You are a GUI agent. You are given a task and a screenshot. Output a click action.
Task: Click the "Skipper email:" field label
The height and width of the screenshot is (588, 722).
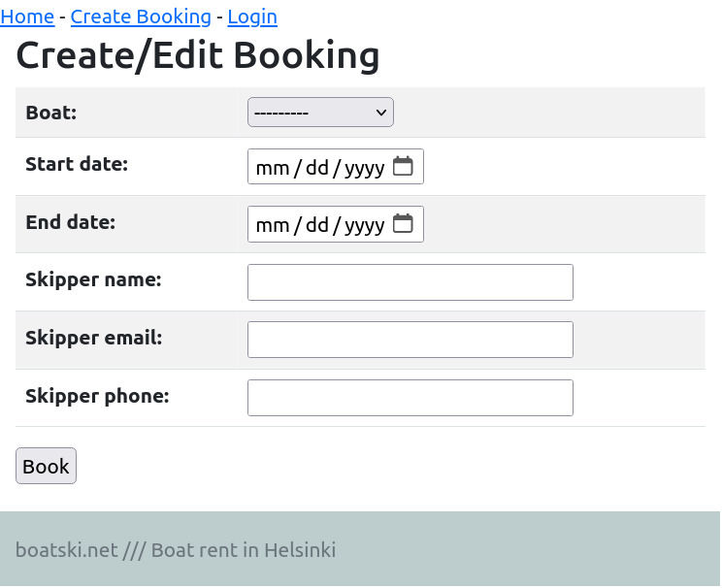[93, 339]
